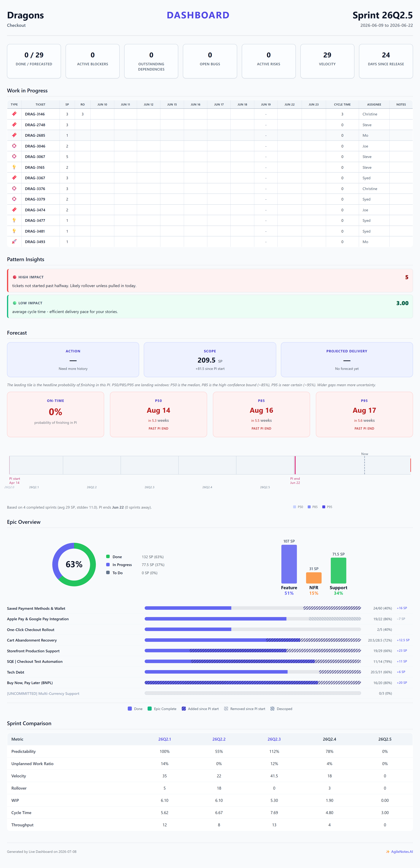The height and width of the screenshot is (868, 420).
Task: Click the Scope 209.5 SP forecast tile
Action: (210, 360)
